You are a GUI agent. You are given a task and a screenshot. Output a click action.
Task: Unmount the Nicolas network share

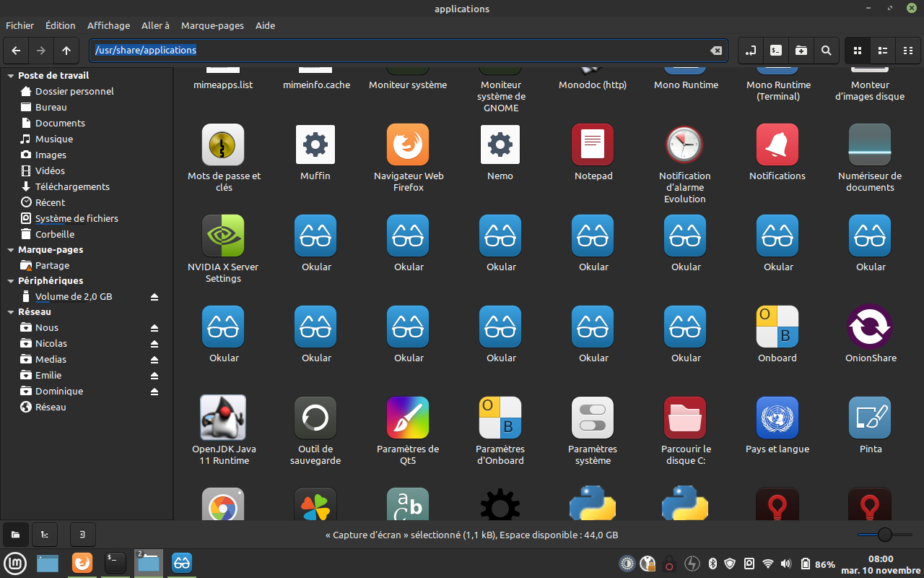coord(154,344)
